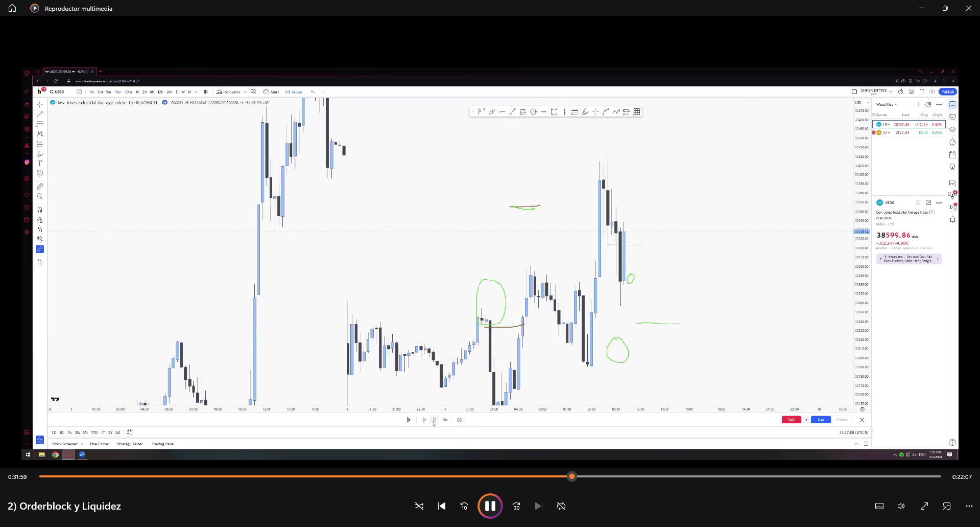
Task: Open the candlestick chart type selector
Action: tap(206, 92)
